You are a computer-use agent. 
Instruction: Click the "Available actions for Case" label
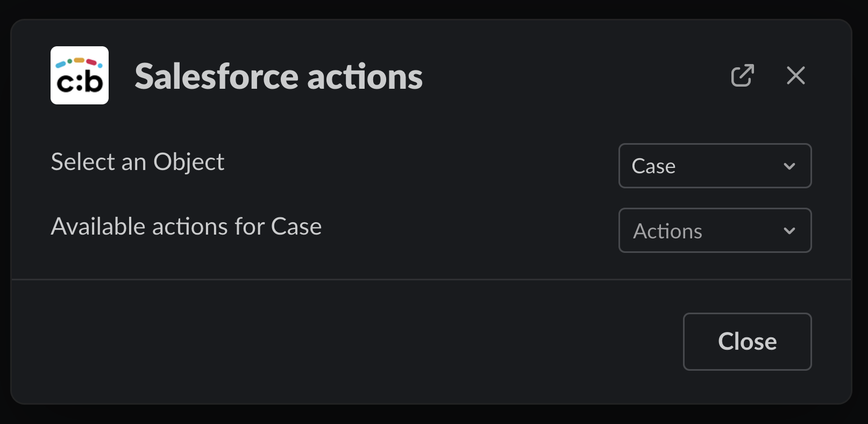point(186,227)
